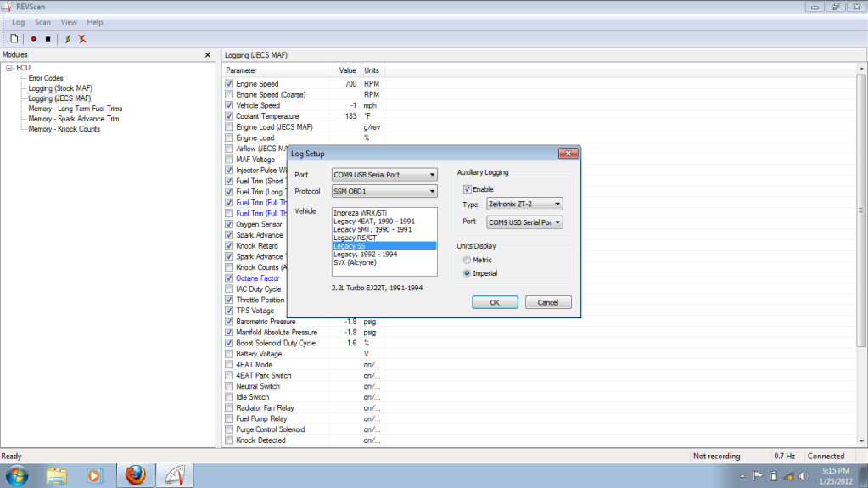Check the Knock Detected parameter
The height and width of the screenshot is (488, 868).
(x=229, y=440)
